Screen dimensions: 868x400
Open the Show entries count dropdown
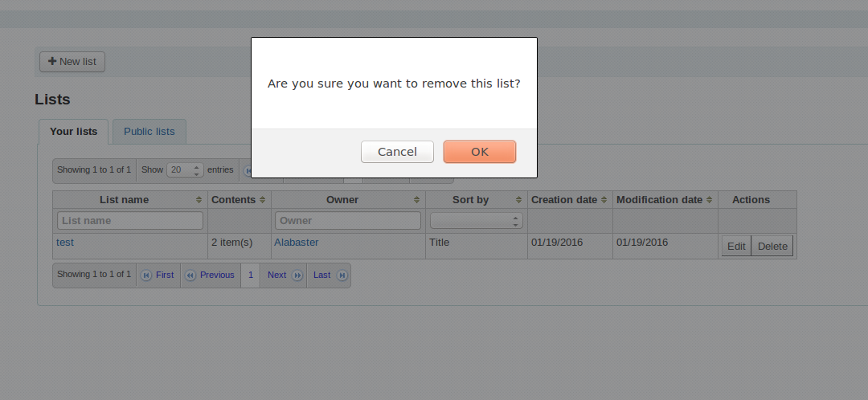185,170
